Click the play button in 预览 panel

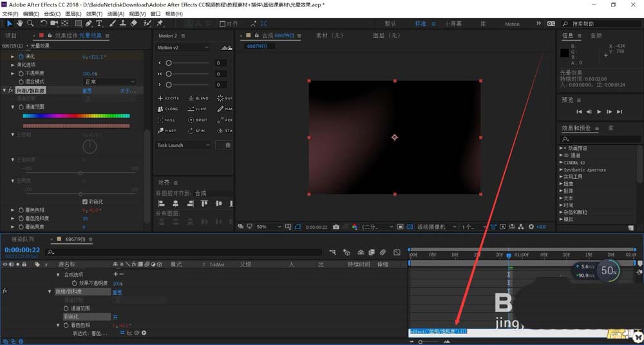(x=599, y=112)
